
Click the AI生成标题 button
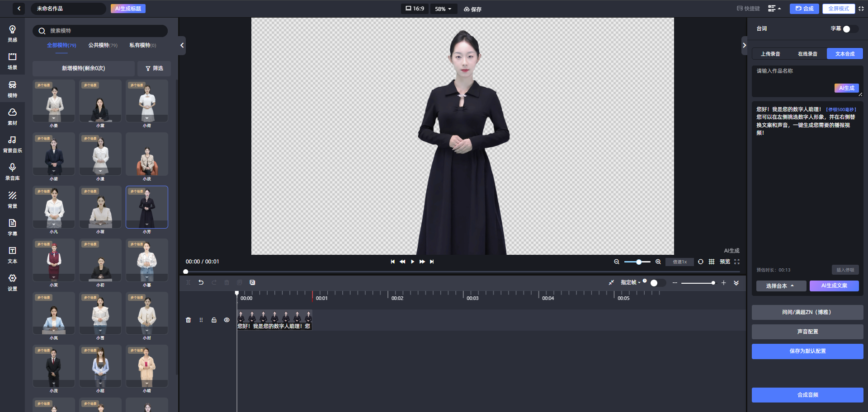coord(128,9)
